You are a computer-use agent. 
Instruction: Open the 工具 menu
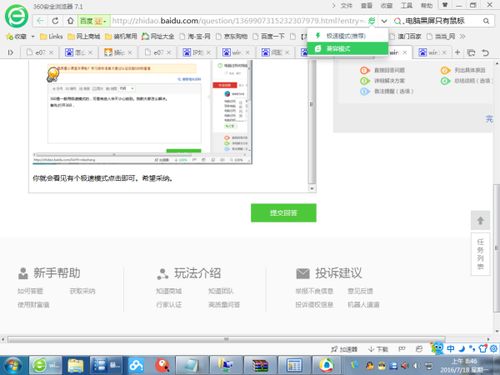coord(406,6)
